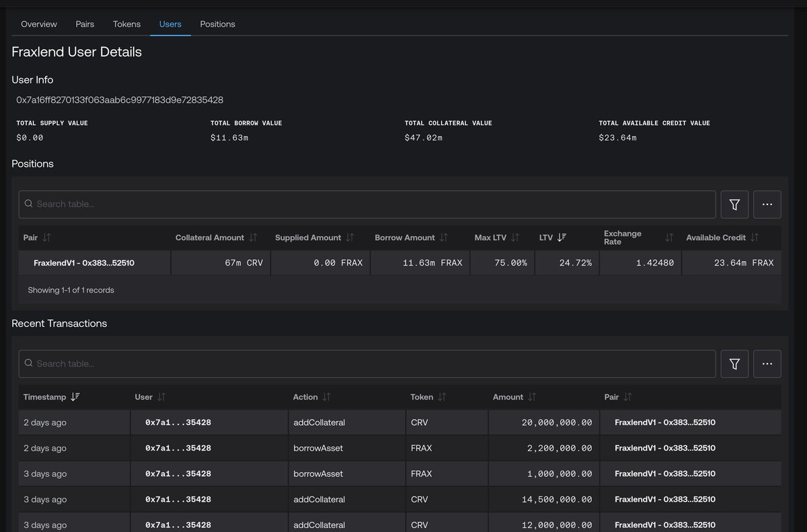Click the ellipsis options icon above Positions table
The height and width of the screenshot is (532, 807).
click(x=767, y=204)
